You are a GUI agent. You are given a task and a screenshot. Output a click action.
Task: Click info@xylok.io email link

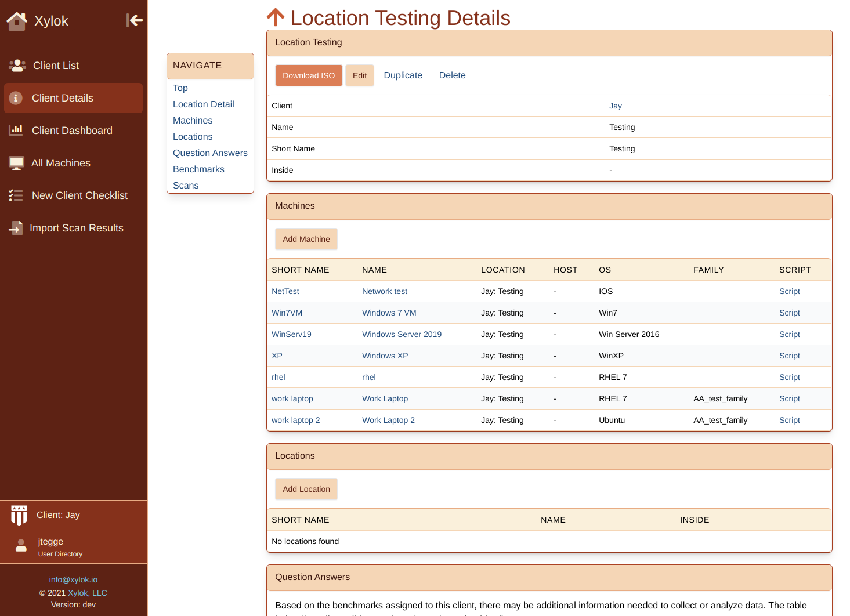click(73, 579)
